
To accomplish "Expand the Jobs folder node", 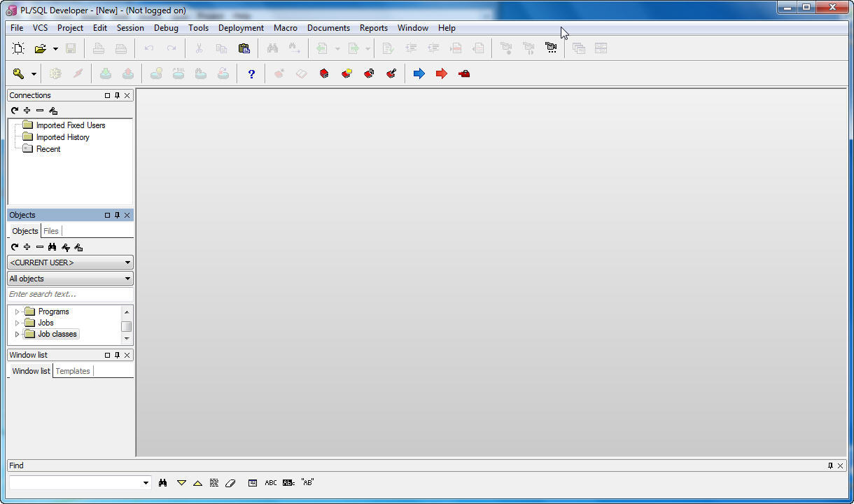I will [x=17, y=323].
